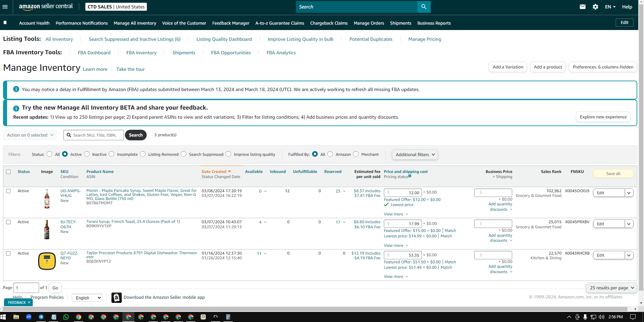Open the 25 results per page dropdown

coord(612,288)
